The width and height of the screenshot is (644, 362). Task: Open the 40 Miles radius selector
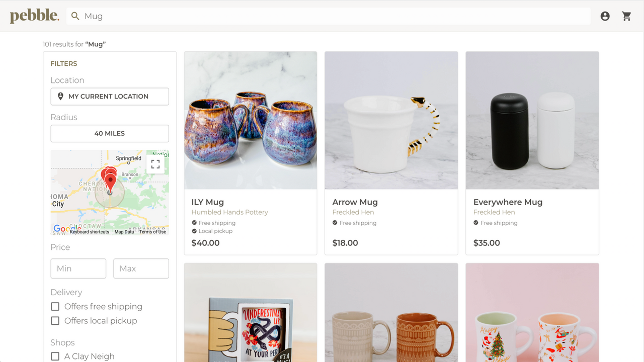pyautogui.click(x=109, y=133)
